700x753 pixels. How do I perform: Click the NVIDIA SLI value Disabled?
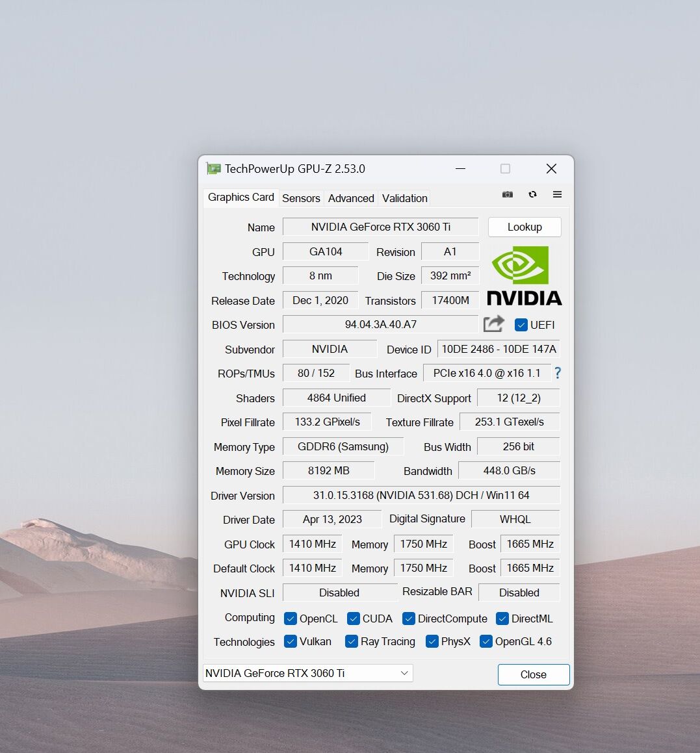[339, 593]
